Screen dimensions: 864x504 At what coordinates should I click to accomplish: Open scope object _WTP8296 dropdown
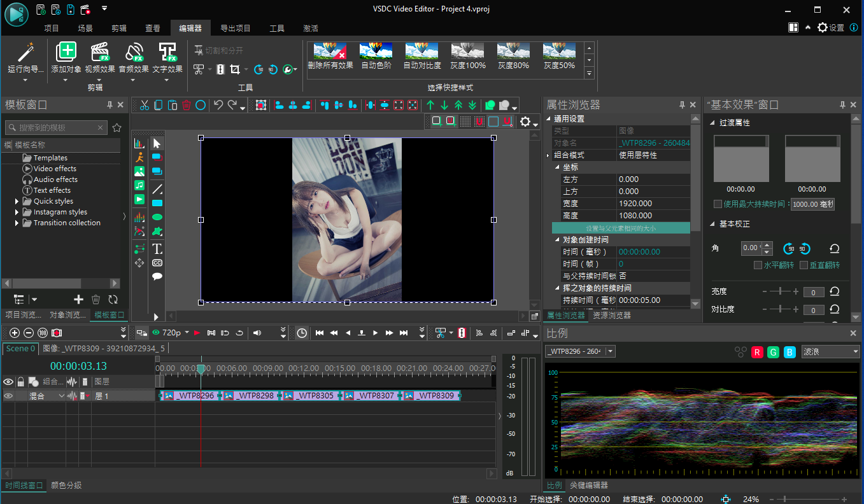580,351
